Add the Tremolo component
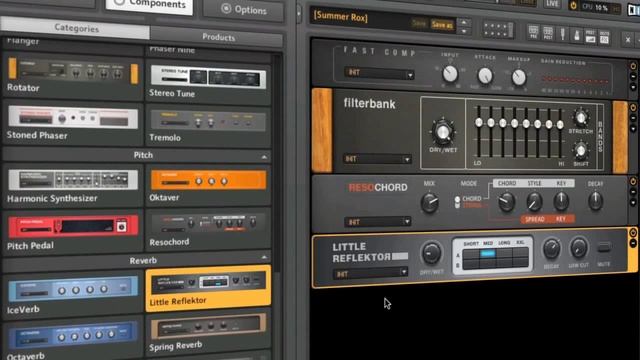 tap(208, 126)
